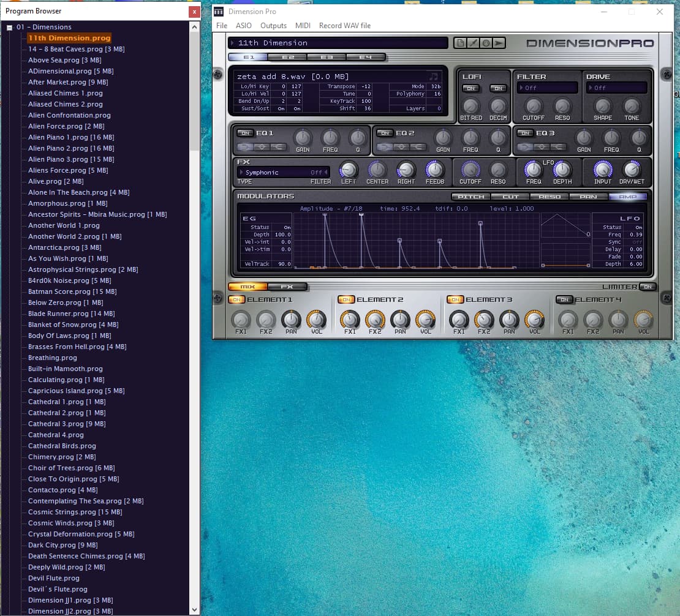The image size is (680, 616).
Task: Open the MIDI menu
Action: (303, 26)
